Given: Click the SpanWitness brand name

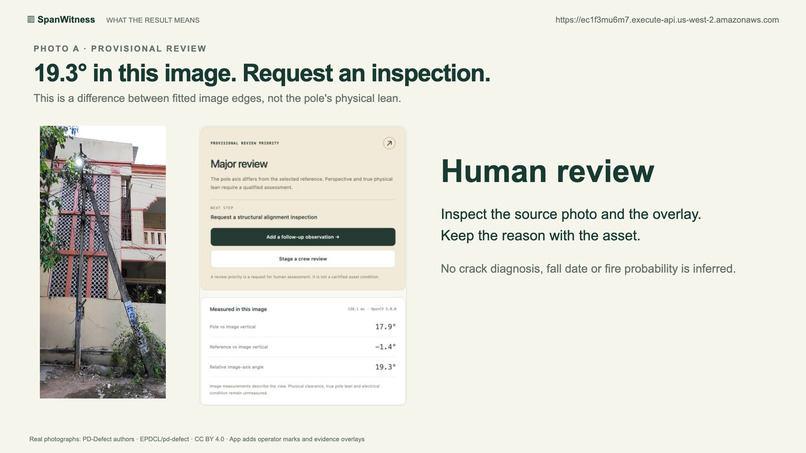Looking at the screenshot, I should (x=66, y=20).
